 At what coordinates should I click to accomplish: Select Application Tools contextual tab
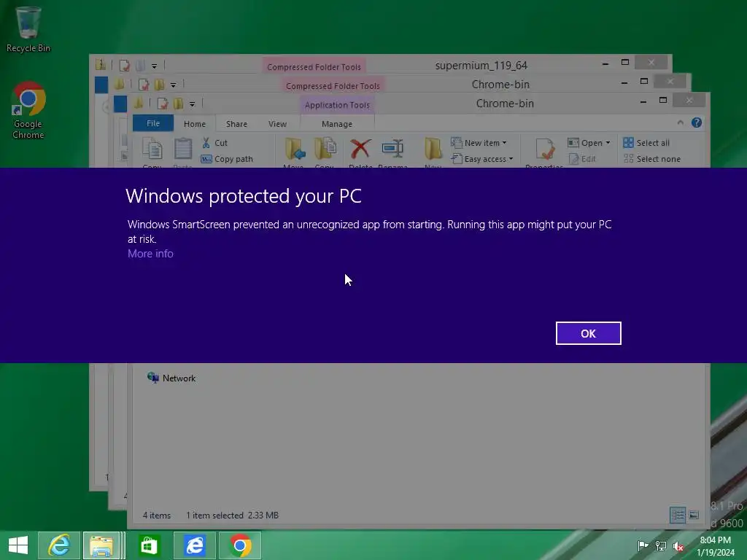click(337, 105)
